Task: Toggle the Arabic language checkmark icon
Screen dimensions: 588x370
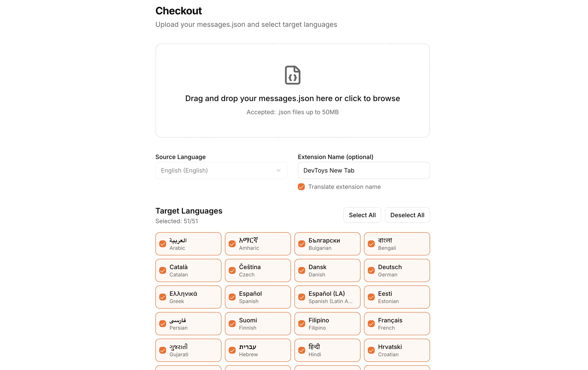Action: (163, 244)
